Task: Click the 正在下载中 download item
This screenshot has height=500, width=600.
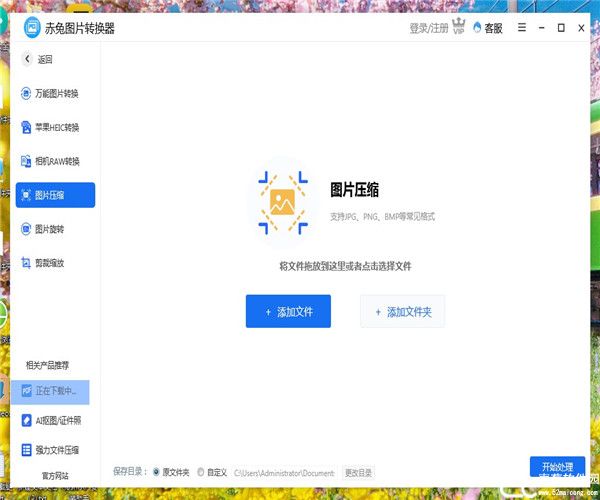Action: point(55,391)
